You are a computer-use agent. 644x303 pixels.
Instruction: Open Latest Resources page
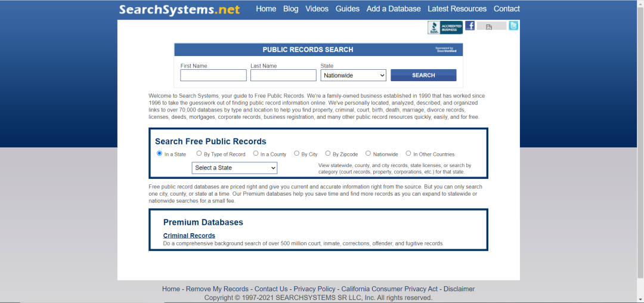[x=457, y=8]
